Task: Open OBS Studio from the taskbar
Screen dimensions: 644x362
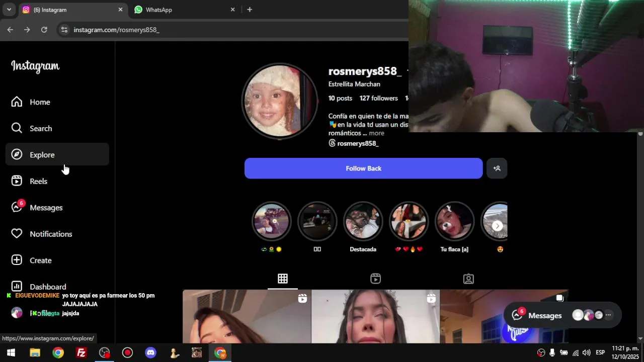Action: 104,353
